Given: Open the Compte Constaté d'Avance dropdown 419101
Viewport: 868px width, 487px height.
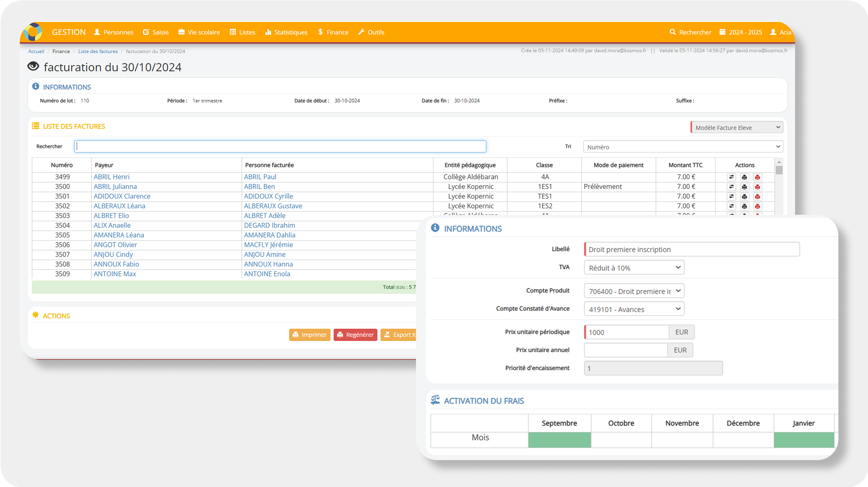Looking at the screenshot, I should coord(634,309).
